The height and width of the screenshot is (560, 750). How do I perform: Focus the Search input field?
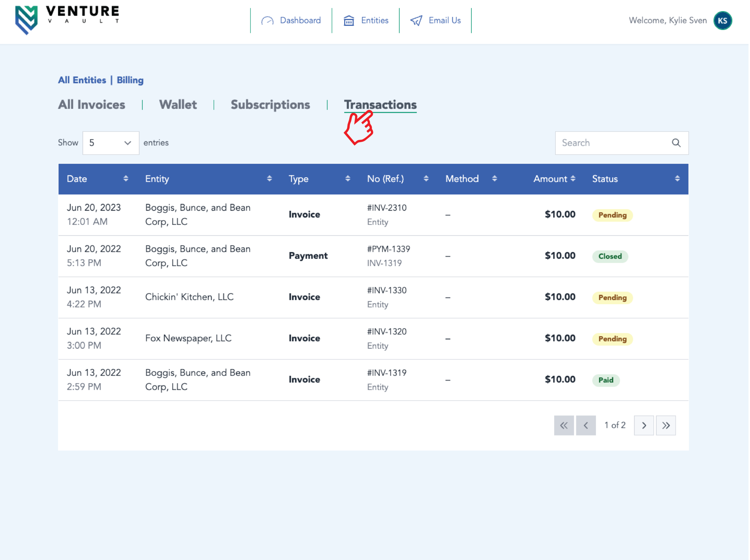612,143
